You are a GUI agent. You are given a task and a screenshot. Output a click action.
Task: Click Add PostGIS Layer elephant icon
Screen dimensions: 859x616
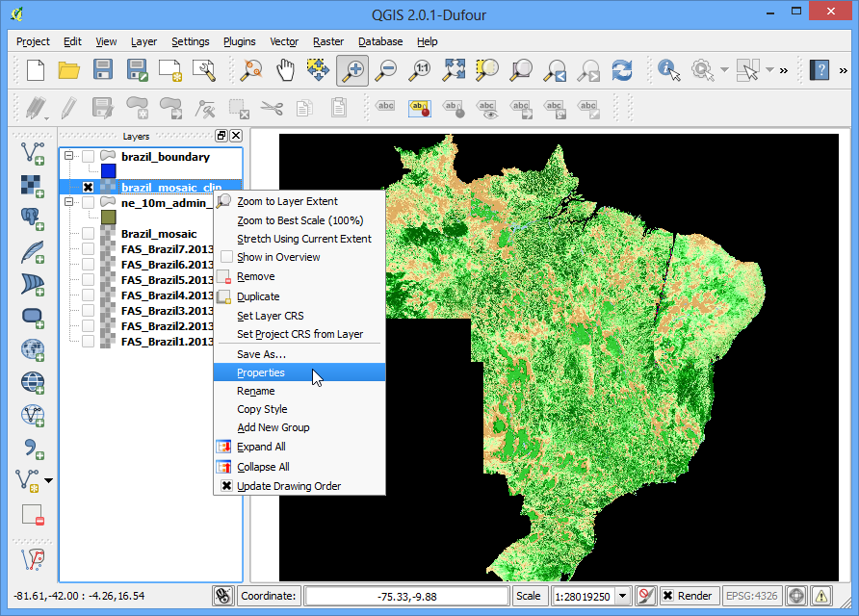33,219
